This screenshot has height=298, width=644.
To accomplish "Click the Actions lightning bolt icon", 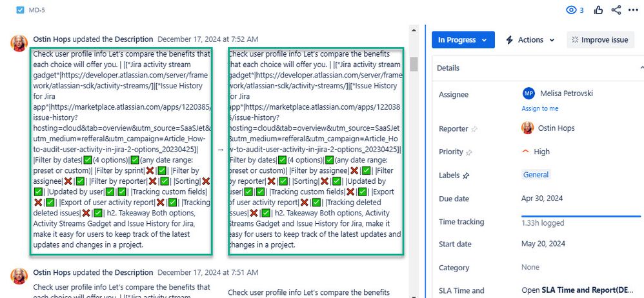I will pos(509,40).
